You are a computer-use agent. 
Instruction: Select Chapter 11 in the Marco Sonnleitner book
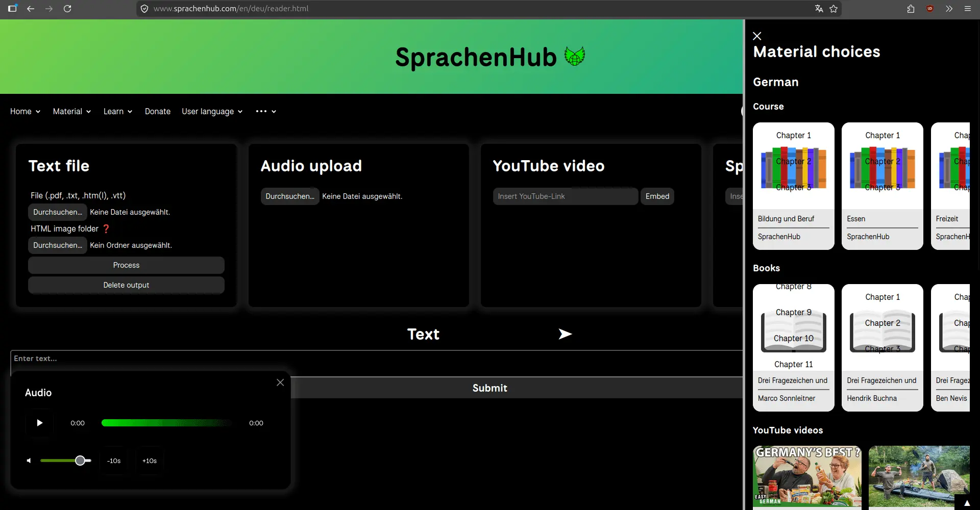794,364
